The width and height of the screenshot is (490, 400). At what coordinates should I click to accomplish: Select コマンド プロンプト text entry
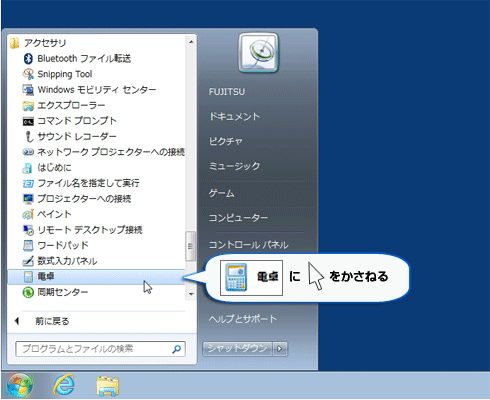(x=77, y=121)
